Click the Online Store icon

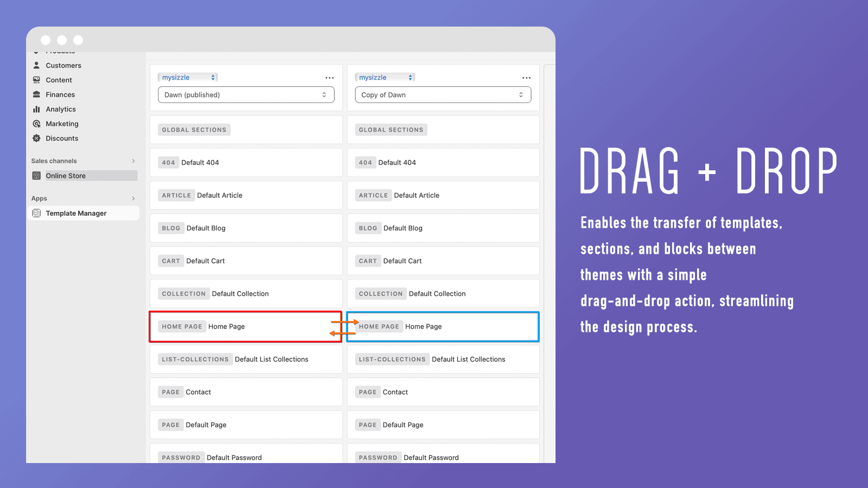coord(36,176)
